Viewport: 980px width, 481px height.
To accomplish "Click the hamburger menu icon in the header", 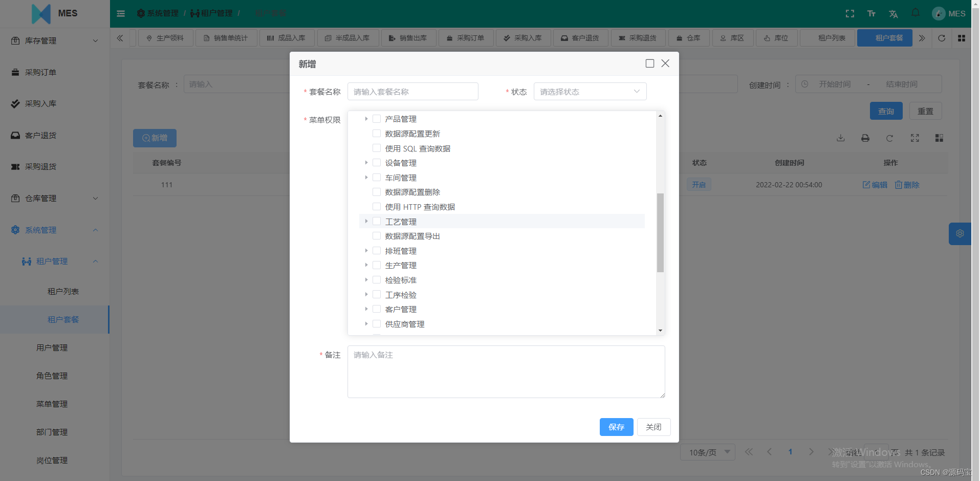I will (121, 13).
